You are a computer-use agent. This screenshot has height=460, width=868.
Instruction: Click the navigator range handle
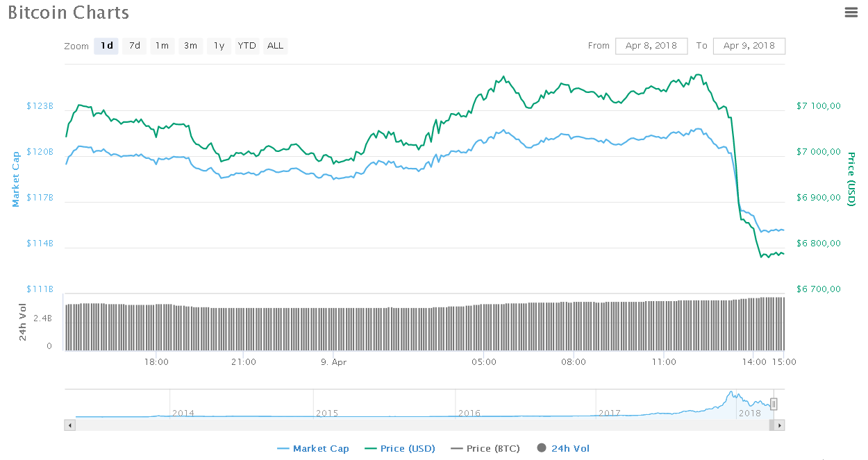click(x=774, y=404)
